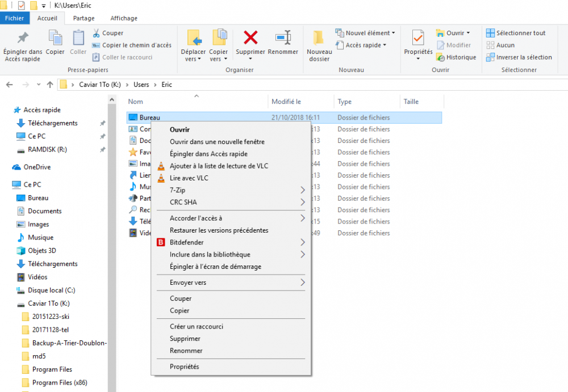
Task: Select Lire avec VLC context menu entry
Action: [189, 178]
